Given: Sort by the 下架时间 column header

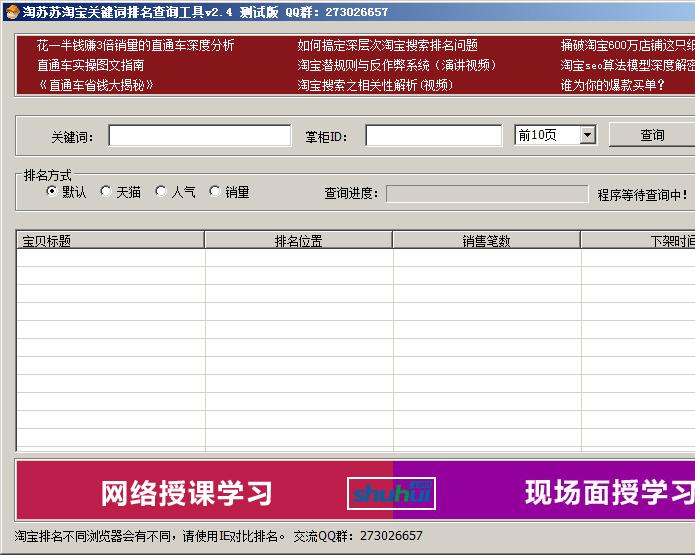Looking at the screenshot, I should click(x=638, y=240).
